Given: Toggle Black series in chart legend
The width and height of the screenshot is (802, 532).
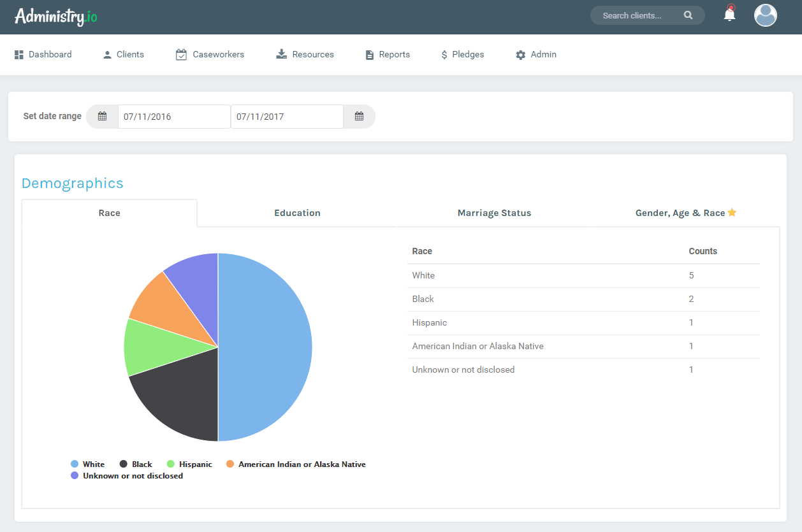Looking at the screenshot, I should (x=136, y=464).
